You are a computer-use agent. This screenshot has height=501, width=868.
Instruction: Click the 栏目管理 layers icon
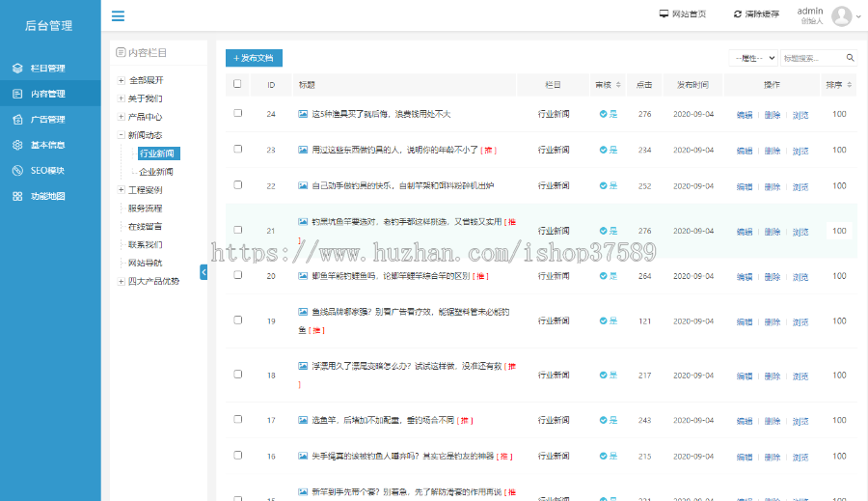coord(17,69)
